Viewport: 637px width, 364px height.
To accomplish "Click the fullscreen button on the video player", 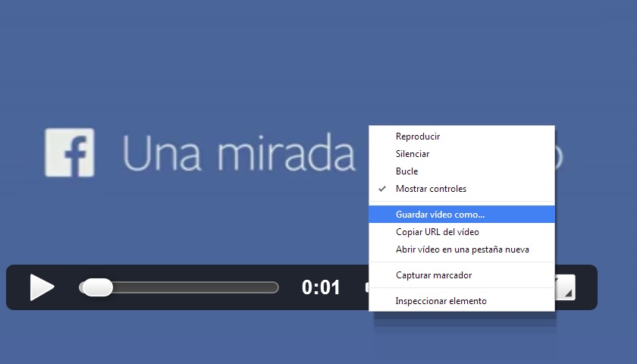I will coord(565,287).
